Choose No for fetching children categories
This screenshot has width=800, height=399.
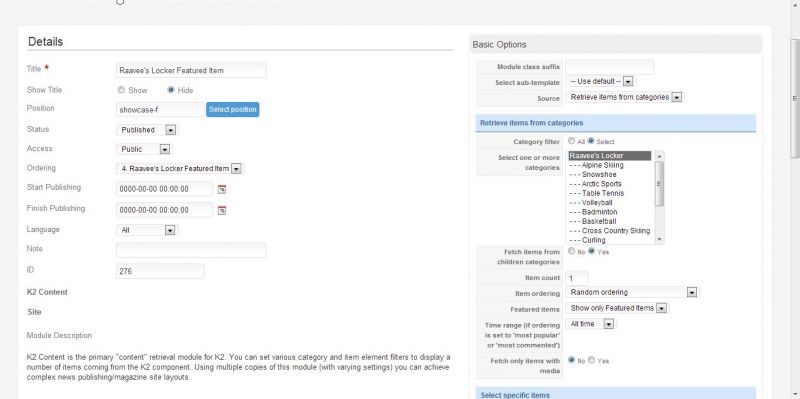click(x=571, y=252)
